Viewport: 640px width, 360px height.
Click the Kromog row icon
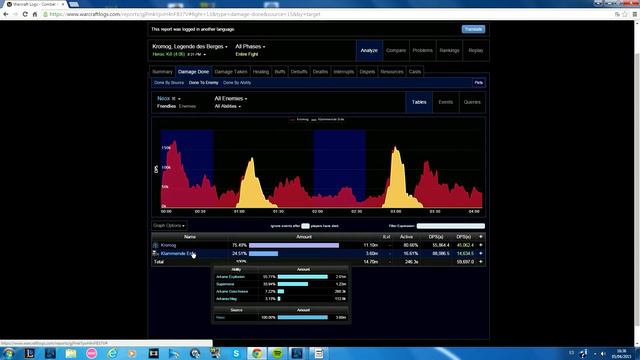[x=156, y=245]
